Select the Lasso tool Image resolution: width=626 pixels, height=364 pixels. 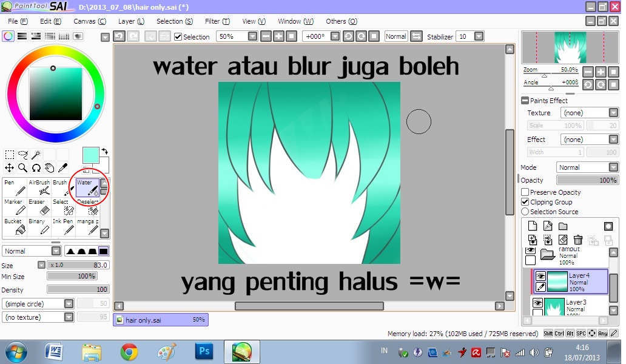click(x=23, y=155)
